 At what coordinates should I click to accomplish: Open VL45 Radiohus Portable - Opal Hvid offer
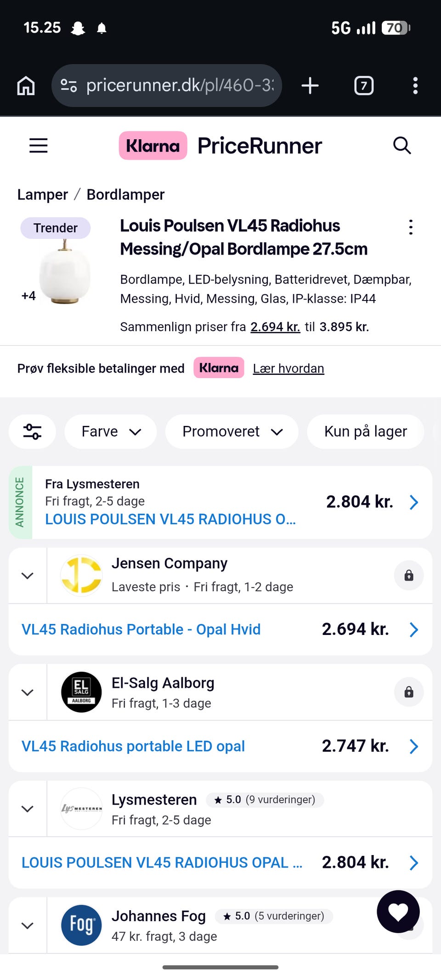(x=141, y=629)
